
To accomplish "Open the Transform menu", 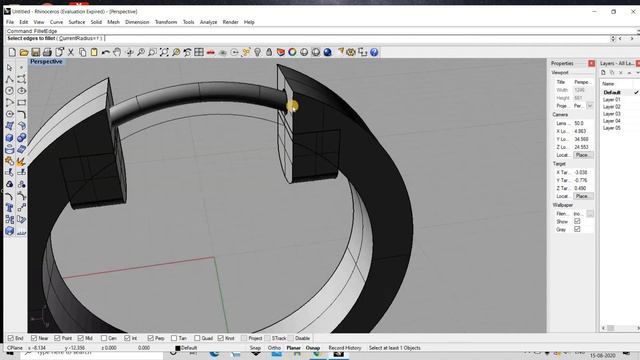I will click(x=166, y=22).
